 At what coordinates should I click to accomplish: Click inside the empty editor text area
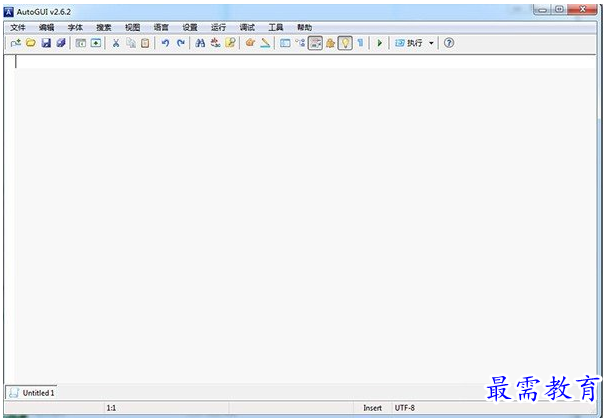pyautogui.click(x=305, y=219)
